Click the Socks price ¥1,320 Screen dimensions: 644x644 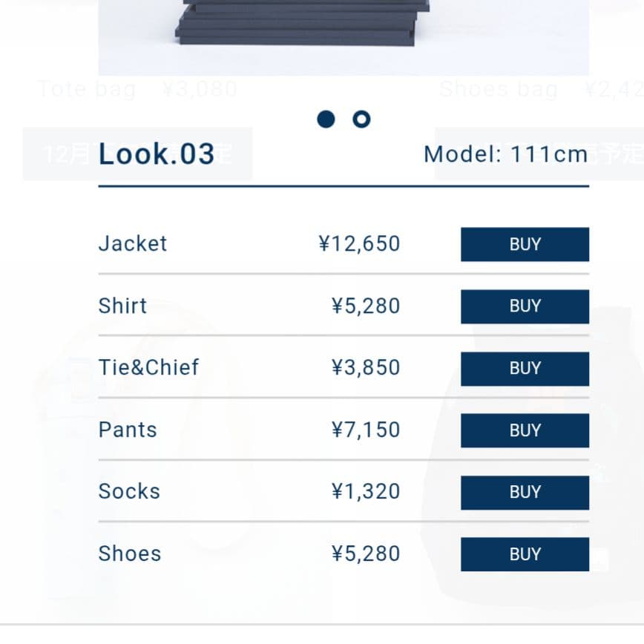[365, 491]
